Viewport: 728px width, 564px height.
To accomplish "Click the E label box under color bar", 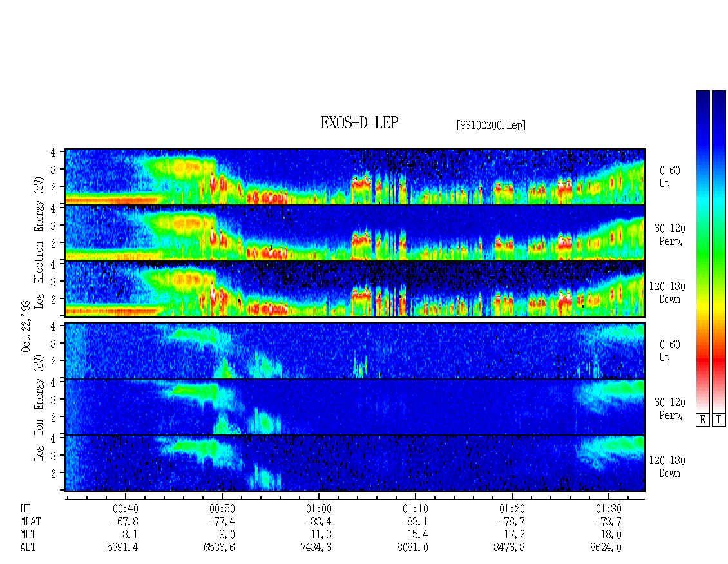I will click(702, 420).
